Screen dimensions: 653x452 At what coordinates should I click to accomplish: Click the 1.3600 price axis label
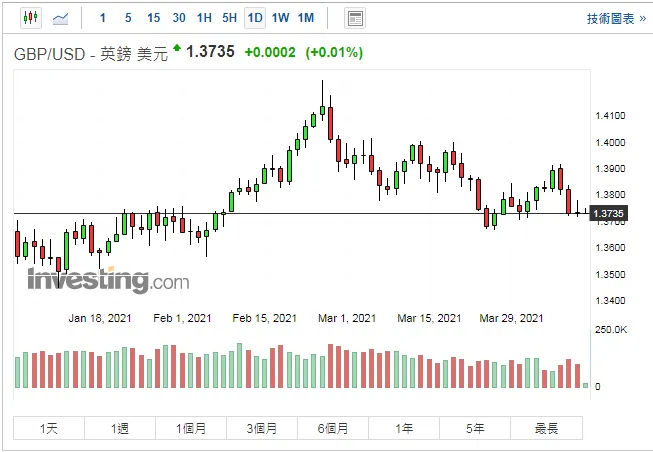point(611,247)
